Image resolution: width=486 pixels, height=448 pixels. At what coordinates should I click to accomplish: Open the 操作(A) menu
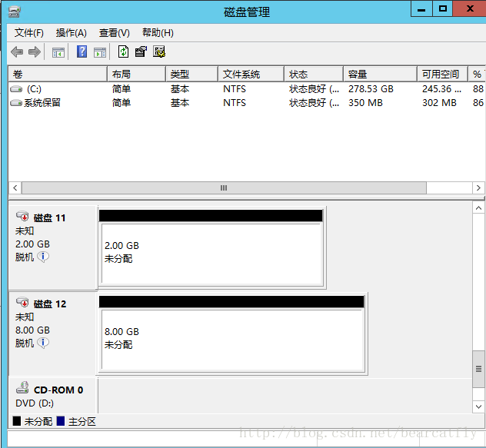pyautogui.click(x=72, y=33)
